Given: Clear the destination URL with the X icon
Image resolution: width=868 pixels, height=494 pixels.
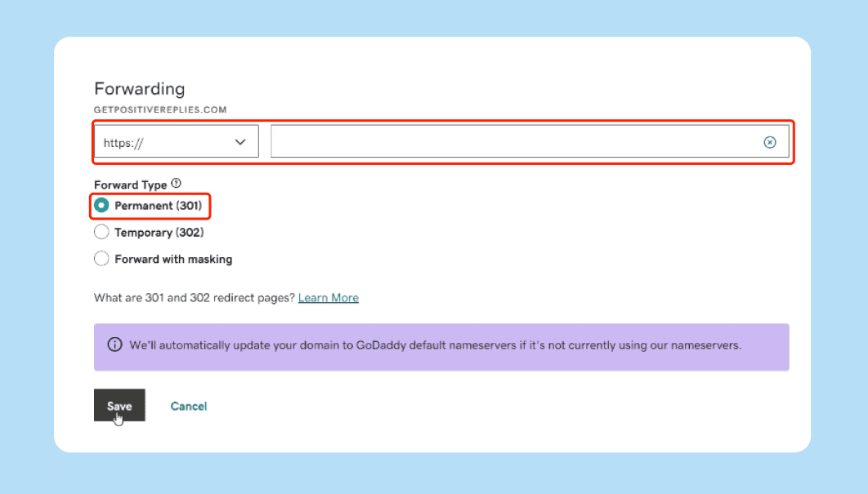Looking at the screenshot, I should tap(769, 142).
